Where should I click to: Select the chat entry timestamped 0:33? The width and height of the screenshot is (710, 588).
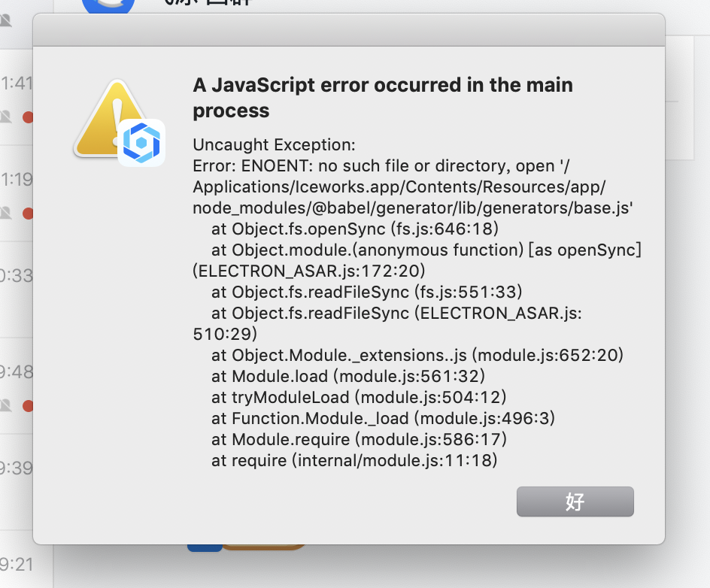17,276
